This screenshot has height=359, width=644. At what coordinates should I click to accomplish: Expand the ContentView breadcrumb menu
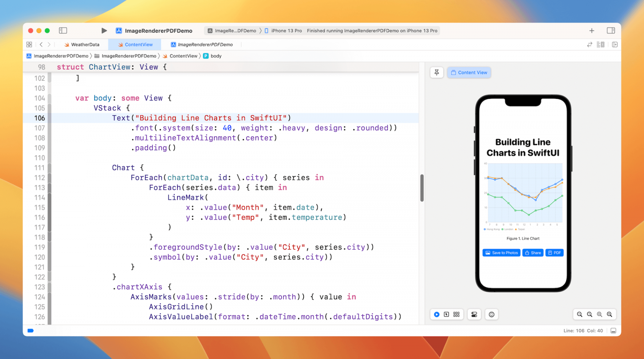pos(183,56)
